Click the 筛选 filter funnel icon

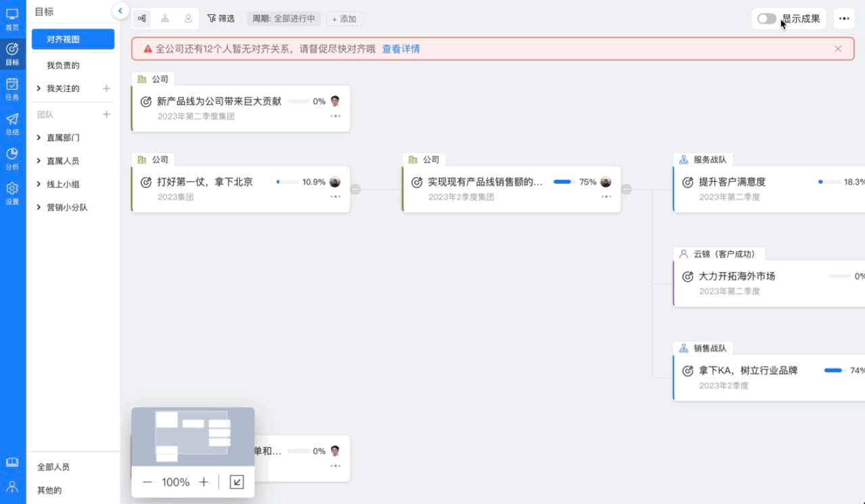212,19
